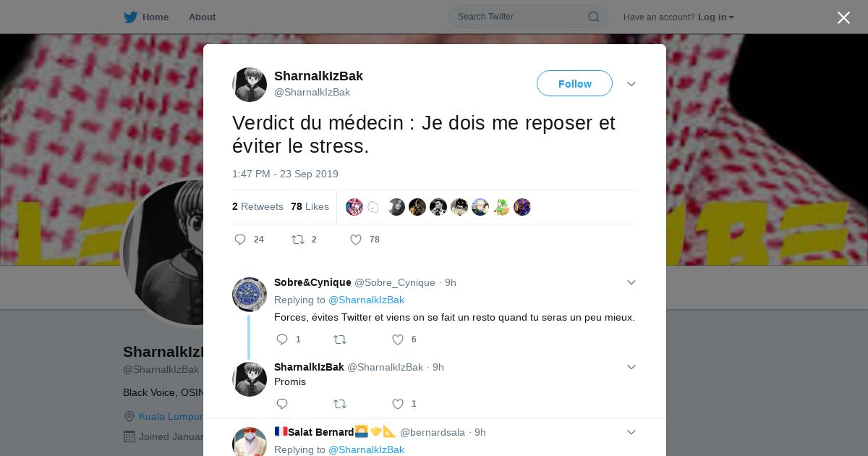
Task: Open the 78 Likes link
Action: [310, 206]
